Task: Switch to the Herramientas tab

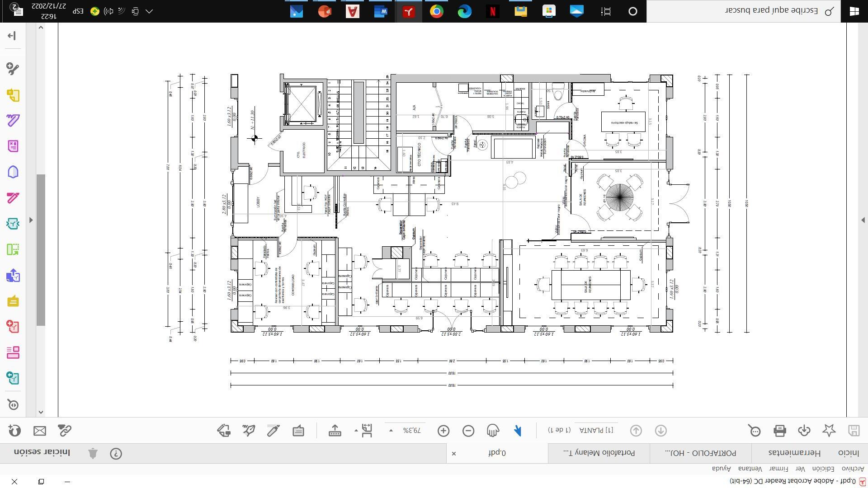Action: pos(794,453)
